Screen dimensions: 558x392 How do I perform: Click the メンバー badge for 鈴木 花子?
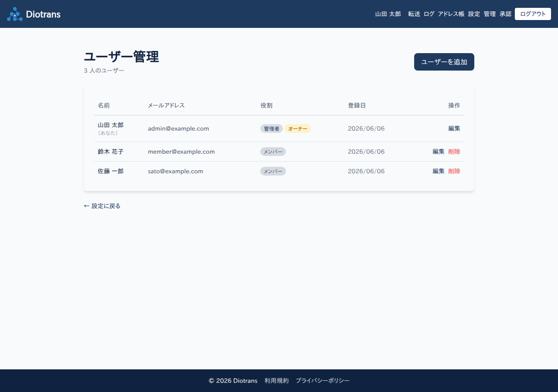point(273,152)
